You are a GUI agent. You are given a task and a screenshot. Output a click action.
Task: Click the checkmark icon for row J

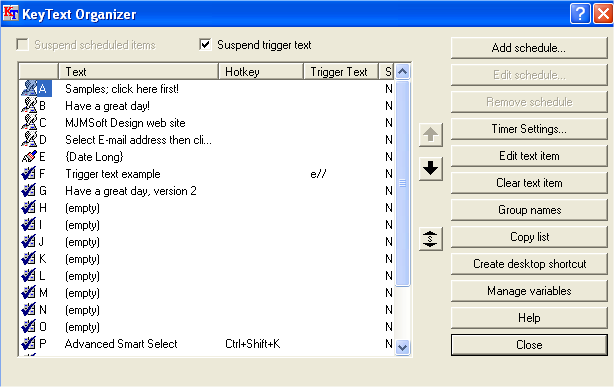tap(29, 242)
